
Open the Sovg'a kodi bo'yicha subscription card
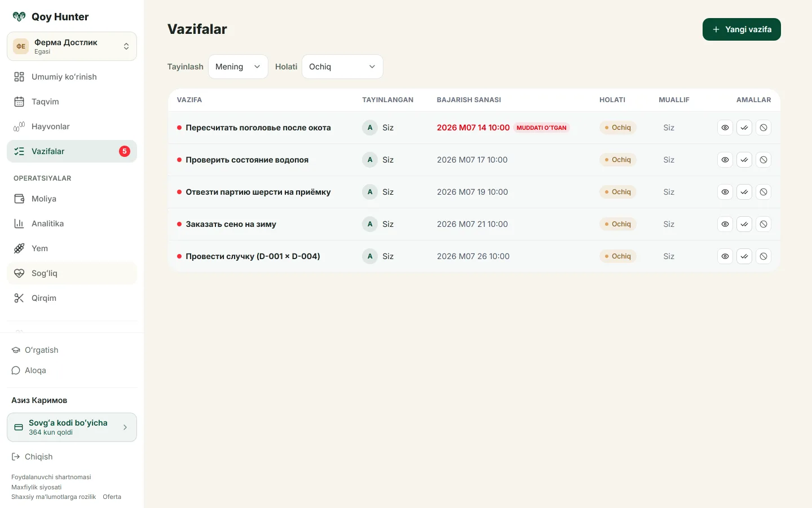pyautogui.click(x=72, y=427)
